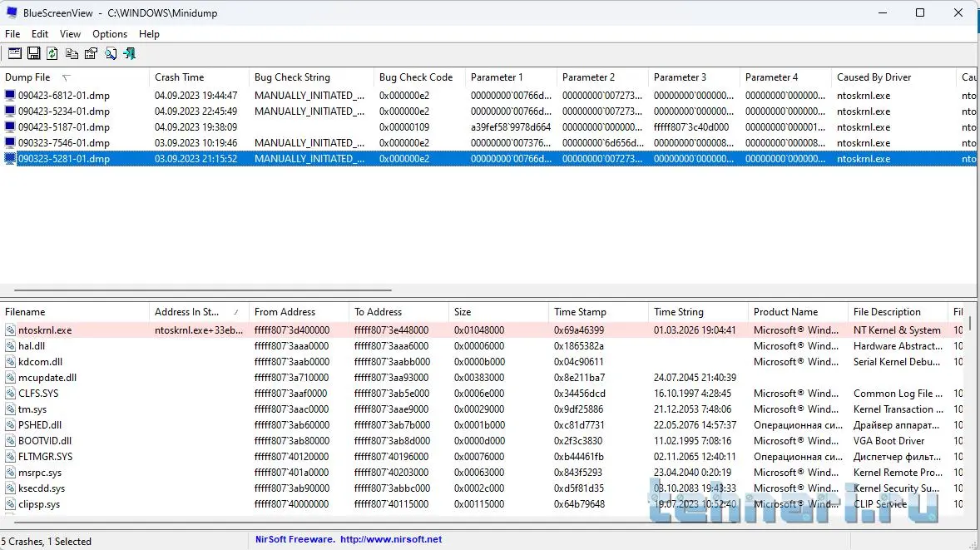
Task: Open Advanced Options toolbar icon
Action: [15, 53]
